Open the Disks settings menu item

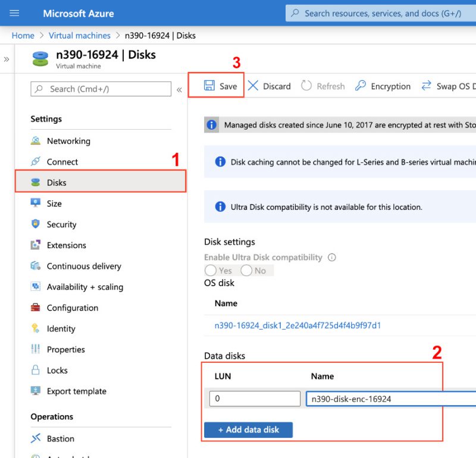pyautogui.click(x=57, y=183)
